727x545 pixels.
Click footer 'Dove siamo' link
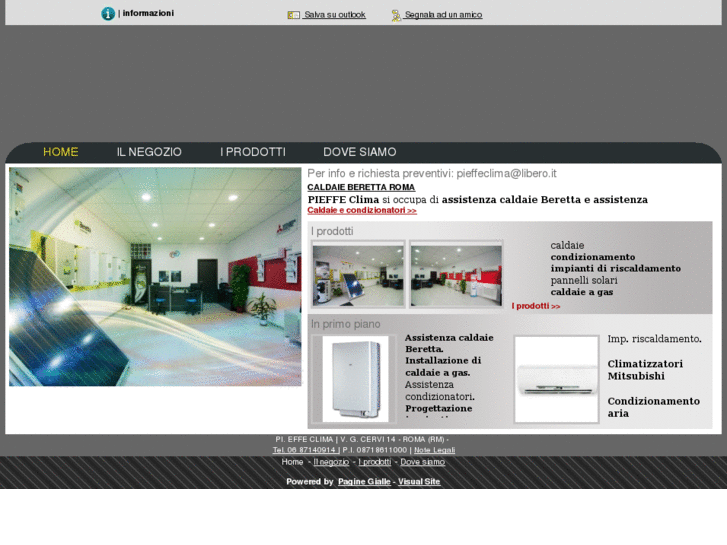pos(422,462)
